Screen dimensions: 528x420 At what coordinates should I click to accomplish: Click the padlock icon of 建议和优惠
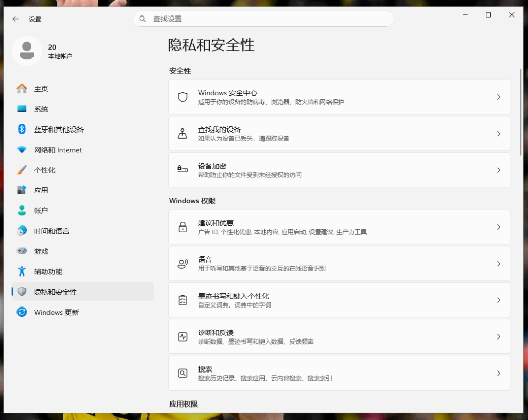coord(183,227)
